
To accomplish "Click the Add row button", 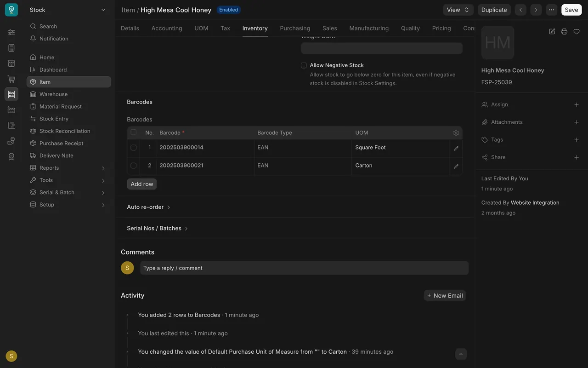I will [x=142, y=184].
